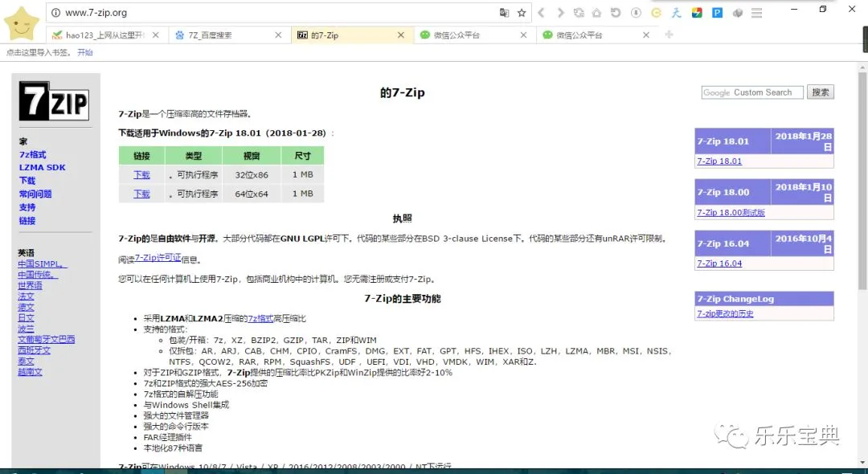Click the smiling star browser logo
This screenshot has width=868, height=474.
coord(22,24)
